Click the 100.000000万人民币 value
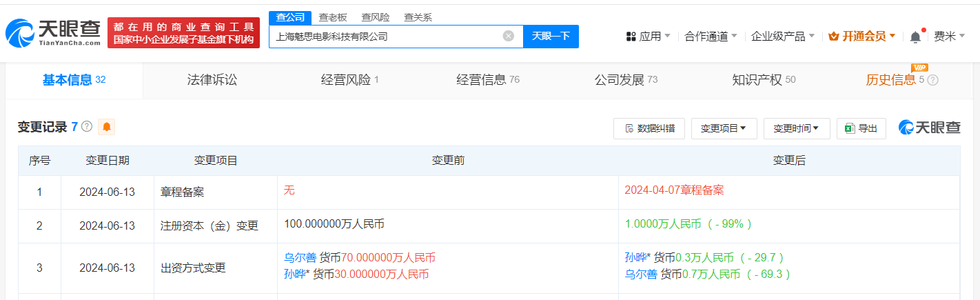980x300 pixels. tap(336, 224)
